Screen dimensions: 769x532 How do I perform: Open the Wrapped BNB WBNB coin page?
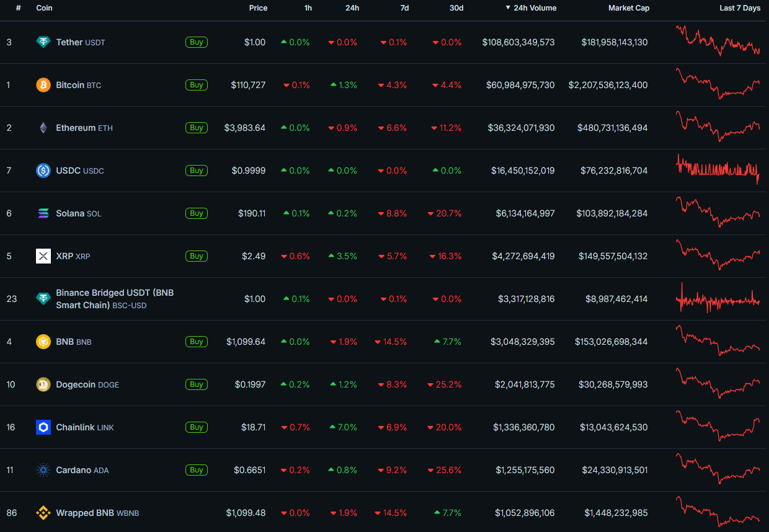coord(97,513)
